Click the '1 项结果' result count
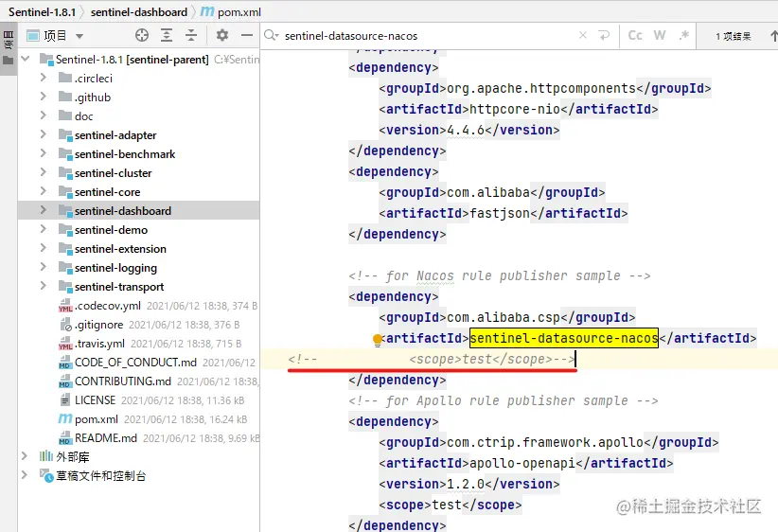778x532 pixels. 733,36
